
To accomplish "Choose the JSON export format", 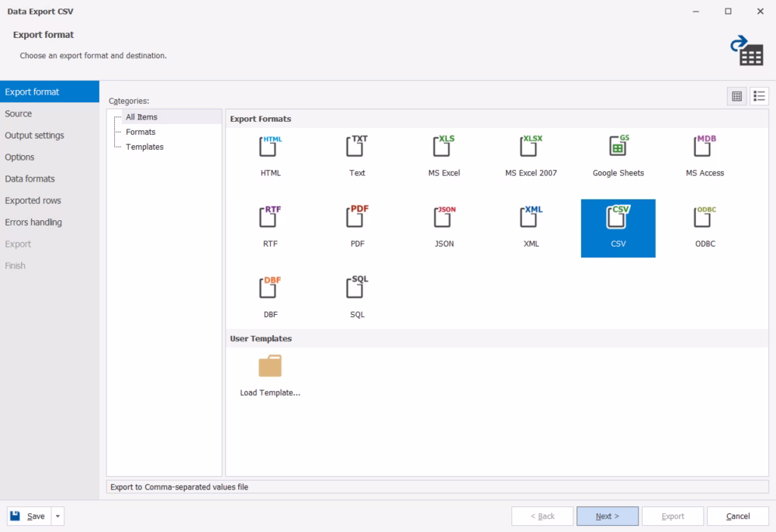I will point(445,218).
